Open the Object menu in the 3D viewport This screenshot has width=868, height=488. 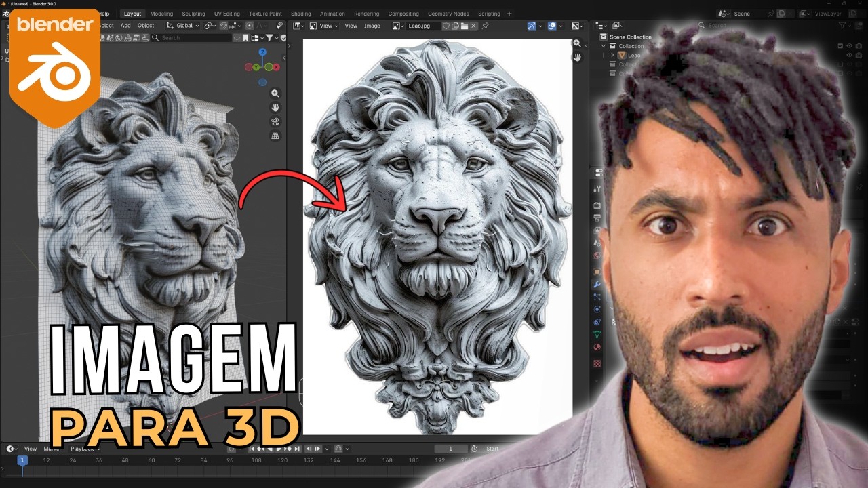pyautogui.click(x=146, y=26)
